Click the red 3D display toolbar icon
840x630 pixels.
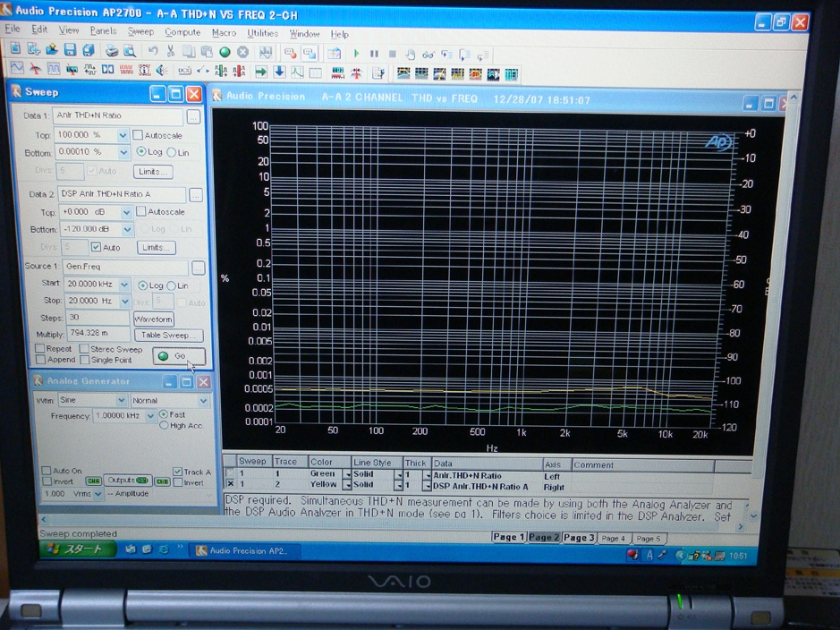point(475,74)
